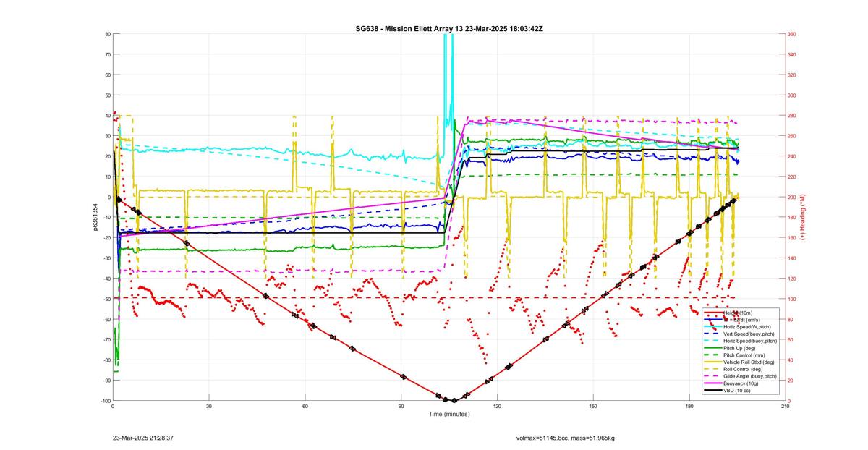The width and height of the screenshot is (868, 450).
Task: Click the left y-axis tick label '-100'
Action: click(x=105, y=401)
